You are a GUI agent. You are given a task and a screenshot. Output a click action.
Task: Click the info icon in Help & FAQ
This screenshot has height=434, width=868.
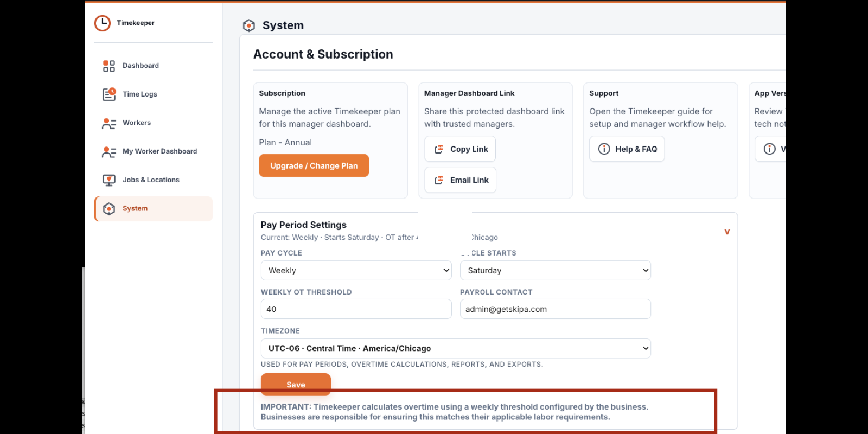click(x=604, y=149)
